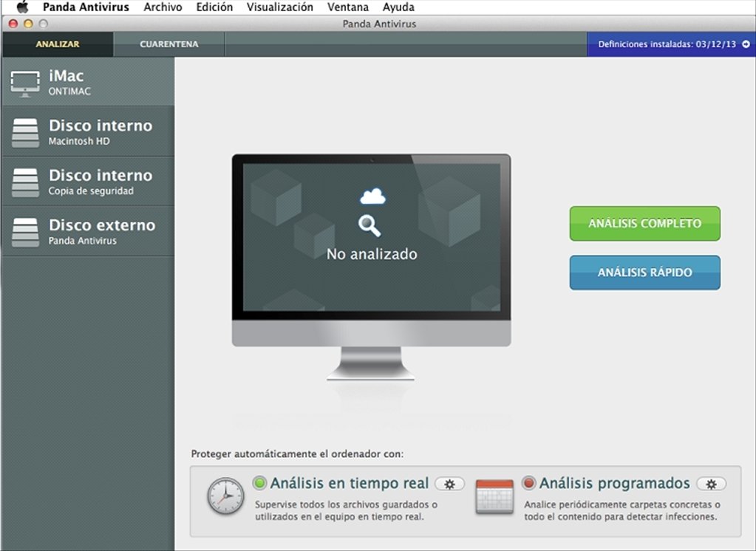Click the magnifying glass icon on monitor
The image size is (756, 551).
coord(370,225)
